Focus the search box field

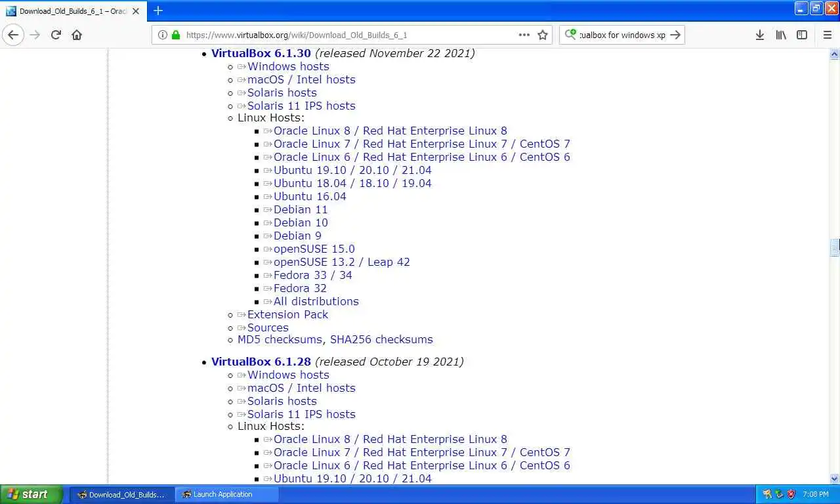pos(622,35)
